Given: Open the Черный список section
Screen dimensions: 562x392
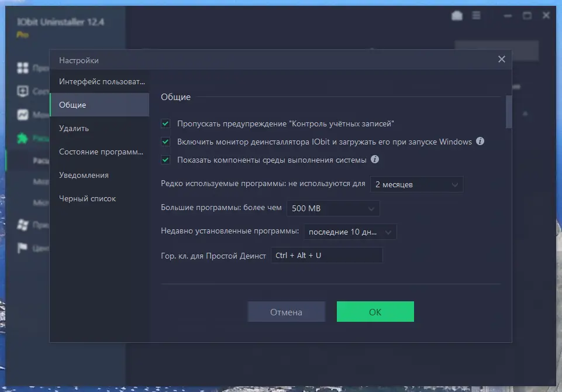Looking at the screenshot, I should pyautogui.click(x=99, y=198).
